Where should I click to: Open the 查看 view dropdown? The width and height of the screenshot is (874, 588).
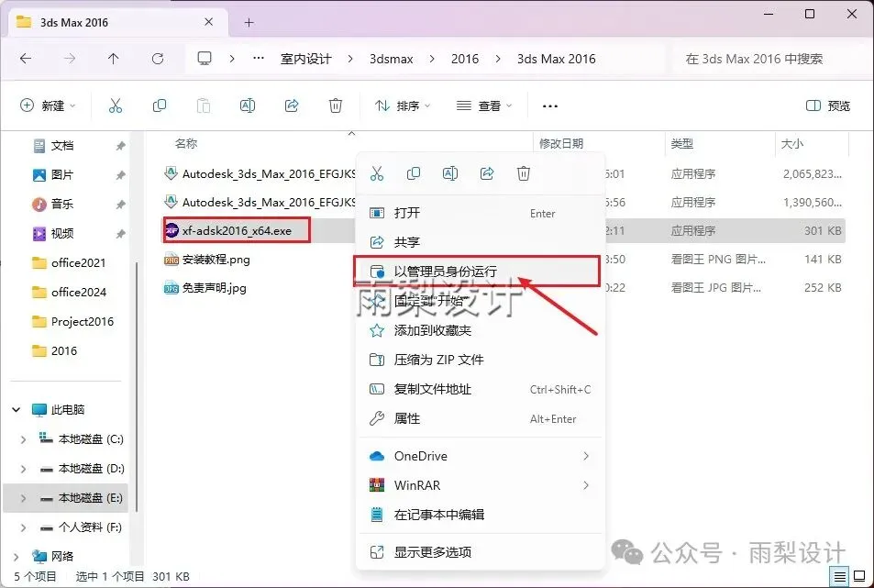[x=484, y=105]
